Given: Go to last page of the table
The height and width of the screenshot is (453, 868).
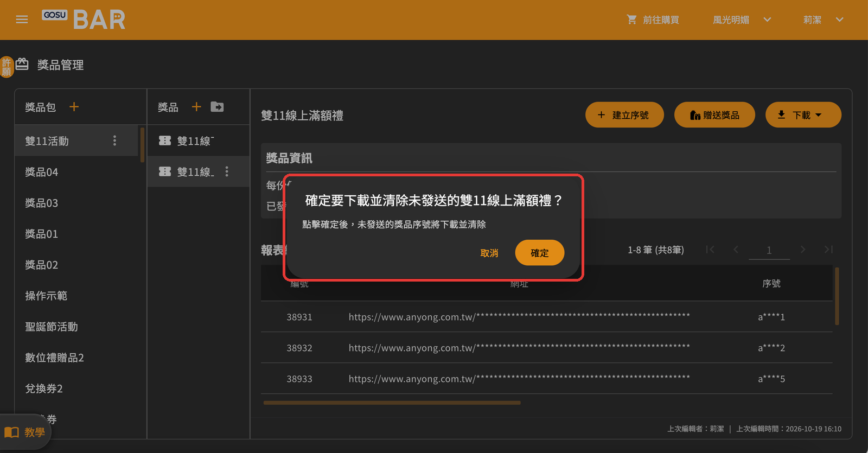Looking at the screenshot, I should [828, 250].
